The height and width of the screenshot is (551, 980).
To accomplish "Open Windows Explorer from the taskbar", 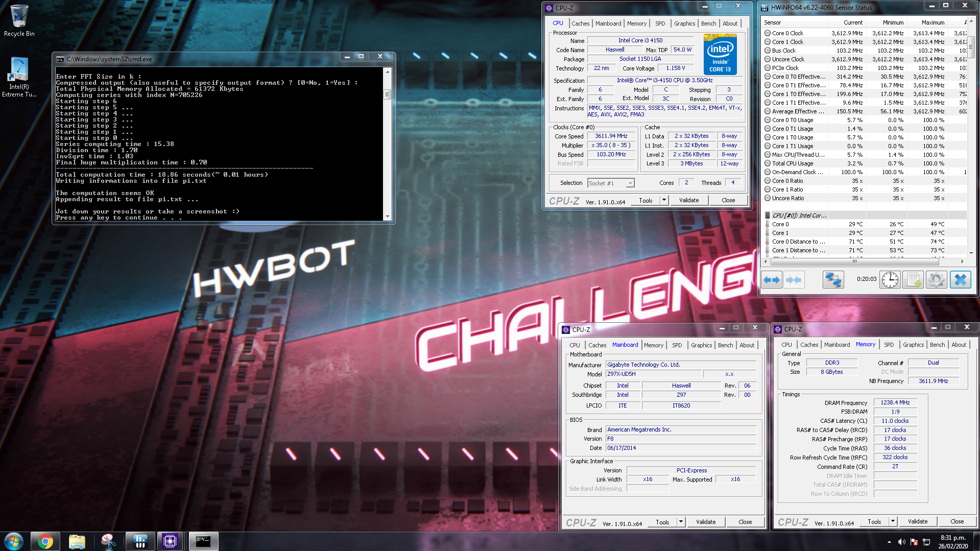I will [77, 541].
